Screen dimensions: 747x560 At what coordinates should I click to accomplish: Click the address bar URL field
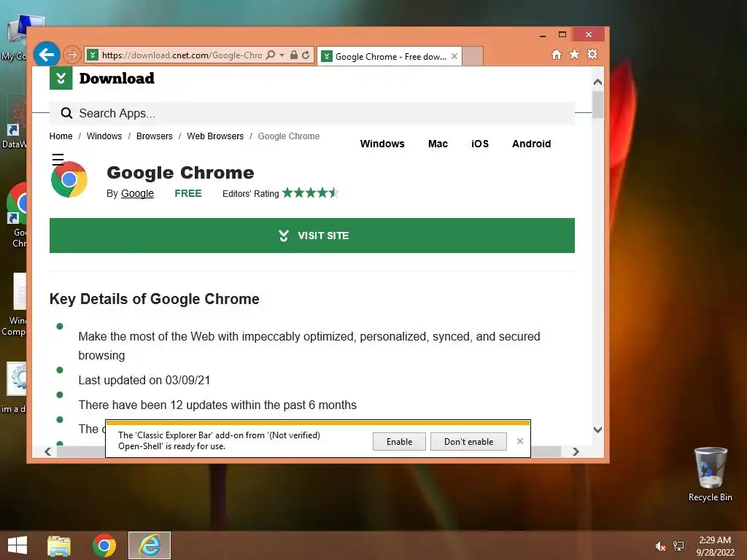(181, 55)
